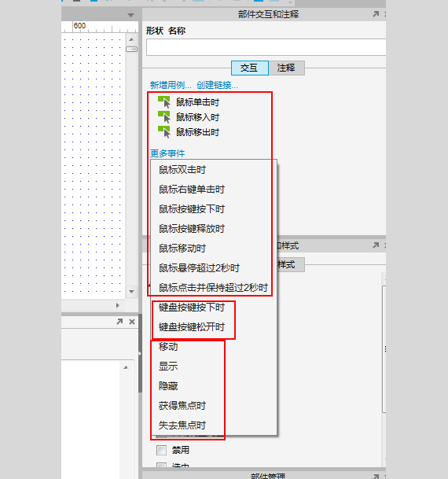448x479 pixels.
Task: Click the 新增用例... link
Action: (x=171, y=85)
